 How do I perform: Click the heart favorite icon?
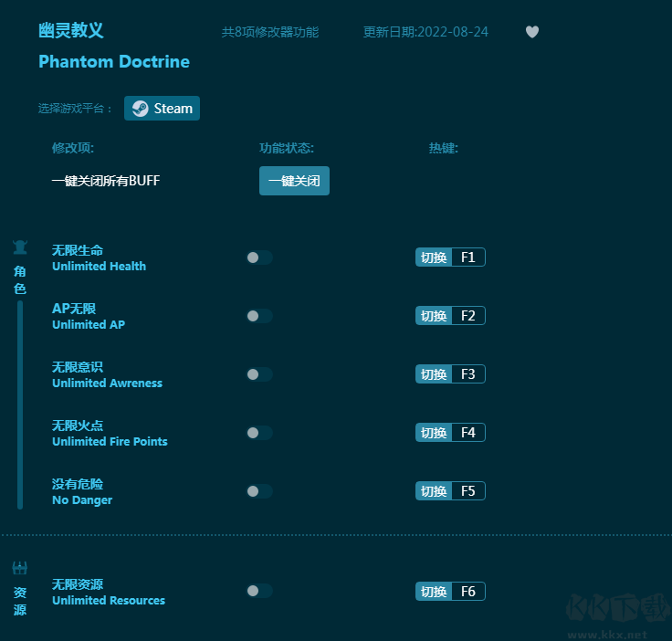tap(532, 32)
